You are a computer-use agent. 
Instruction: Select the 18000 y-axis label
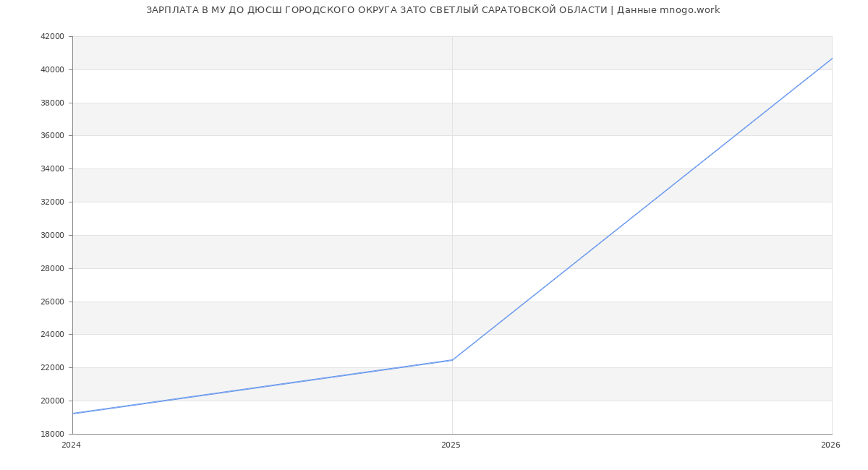[x=54, y=434]
